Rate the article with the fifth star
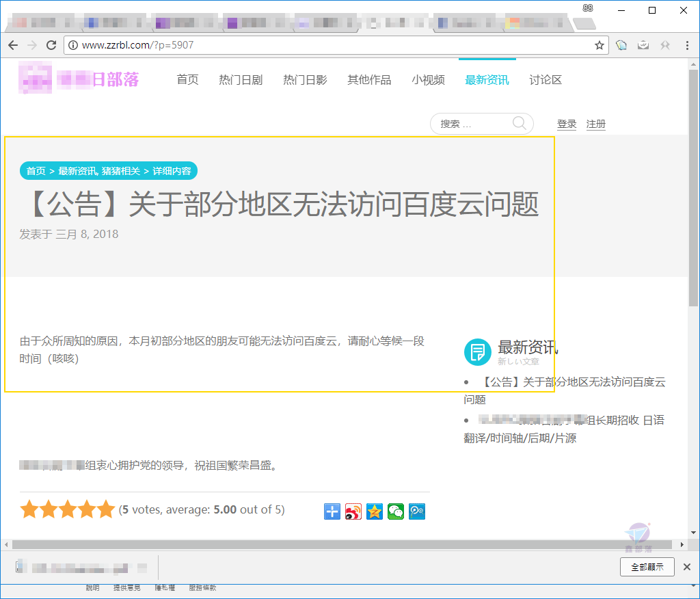 point(106,509)
